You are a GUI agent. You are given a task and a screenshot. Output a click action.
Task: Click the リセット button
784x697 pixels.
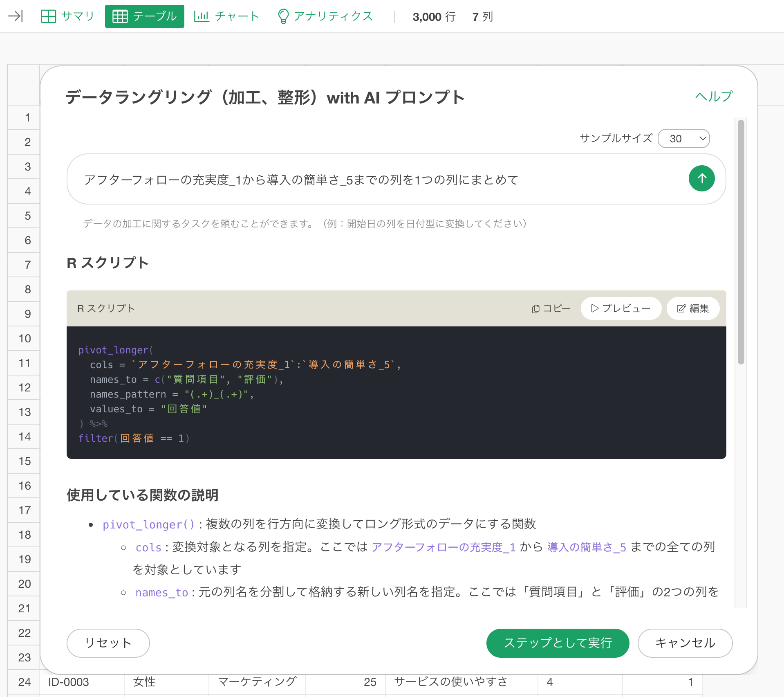[108, 643]
